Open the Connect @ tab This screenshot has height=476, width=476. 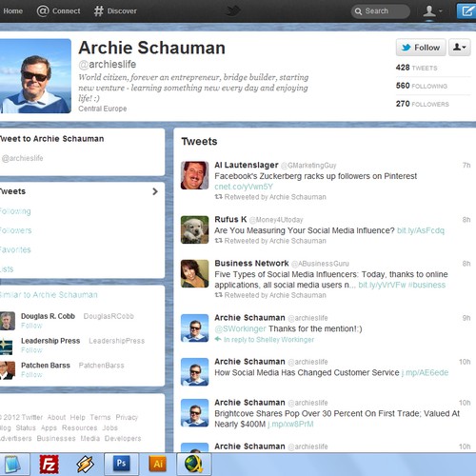(x=58, y=11)
